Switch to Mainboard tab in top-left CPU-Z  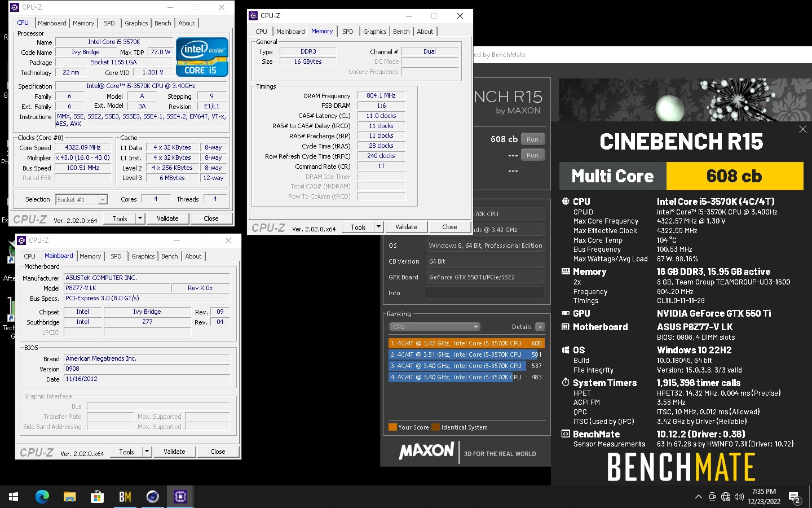click(52, 23)
